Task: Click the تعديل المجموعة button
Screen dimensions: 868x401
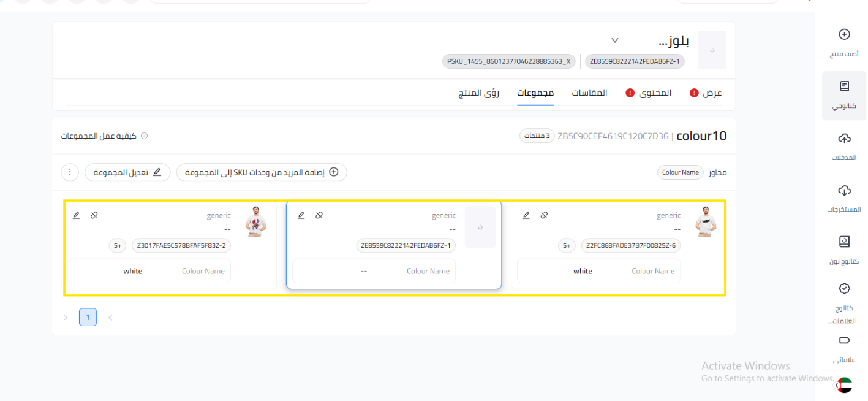Action: tap(127, 172)
